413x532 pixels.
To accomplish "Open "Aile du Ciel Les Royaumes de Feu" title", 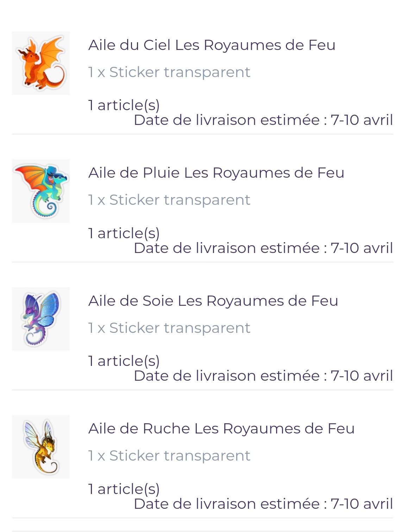I will point(212,45).
